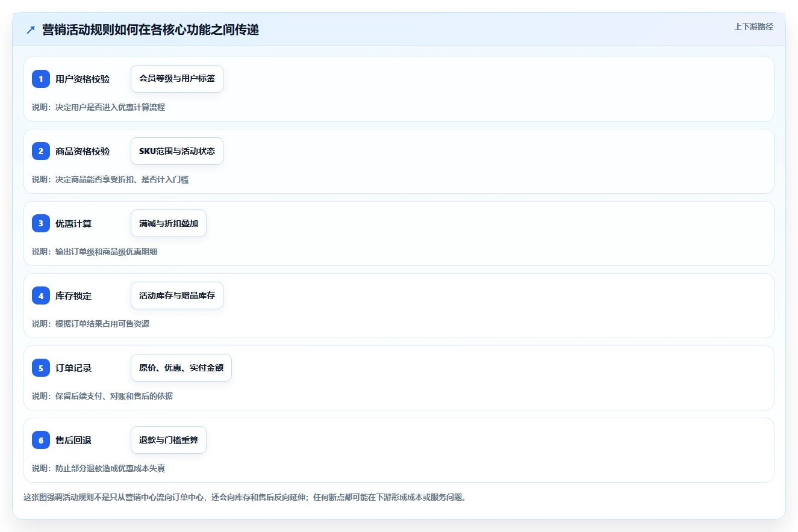798x532 pixels.
Task: Select the step number 3 badge
Action: click(x=41, y=223)
